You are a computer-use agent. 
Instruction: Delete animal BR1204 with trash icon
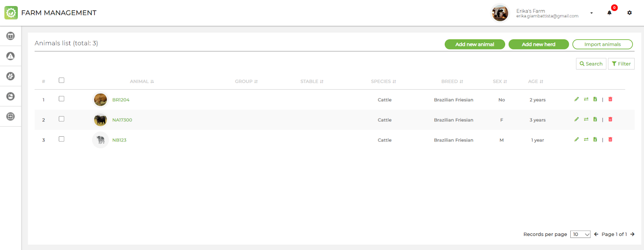click(610, 99)
